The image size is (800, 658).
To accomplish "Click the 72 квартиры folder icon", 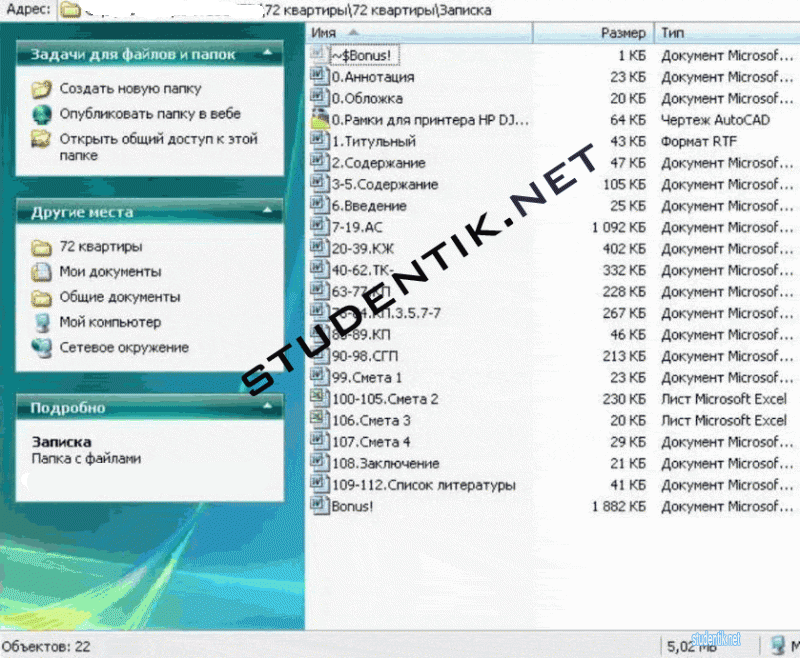I will click(41, 247).
